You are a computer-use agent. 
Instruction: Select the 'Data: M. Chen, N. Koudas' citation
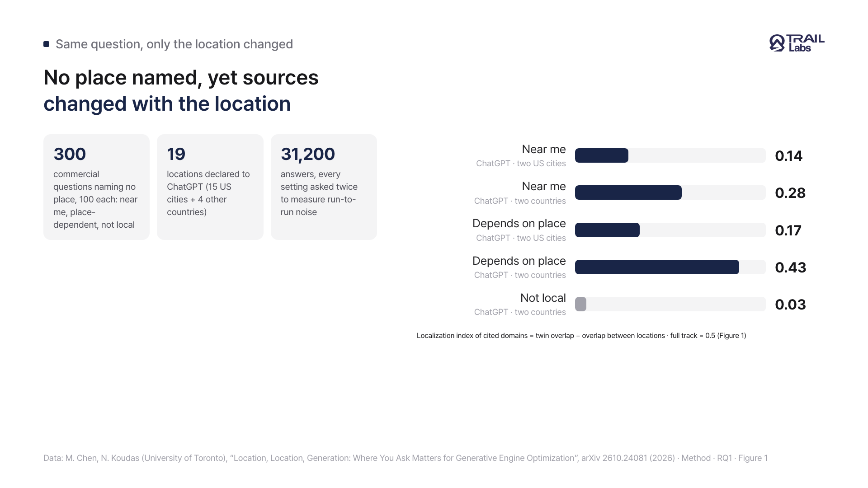[x=406, y=458]
